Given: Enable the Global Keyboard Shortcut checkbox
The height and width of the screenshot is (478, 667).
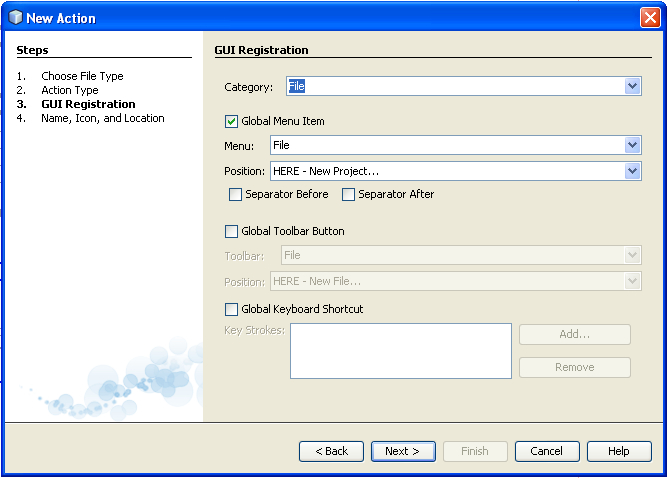Looking at the screenshot, I should pos(231,309).
